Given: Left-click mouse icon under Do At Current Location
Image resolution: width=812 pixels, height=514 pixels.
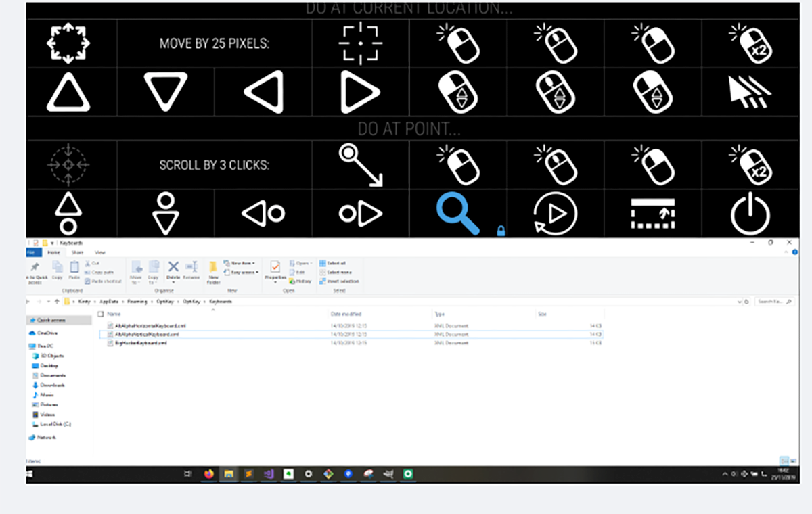Looking at the screenshot, I should pos(458,43).
